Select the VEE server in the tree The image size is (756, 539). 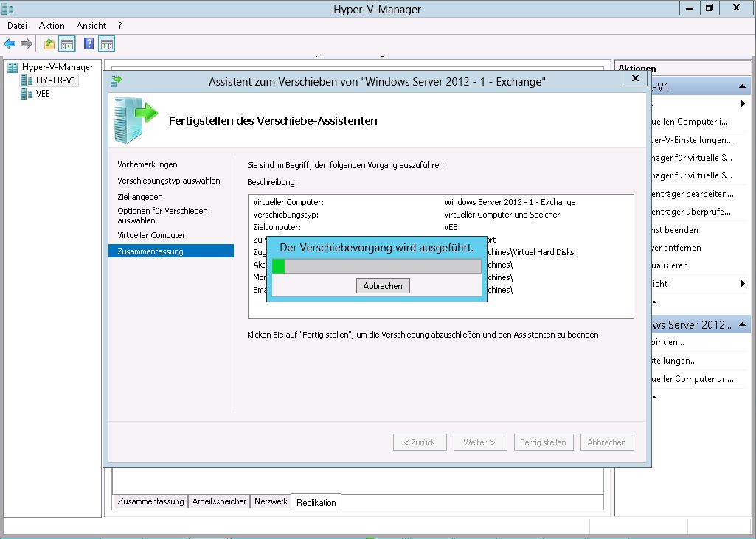tap(43, 94)
